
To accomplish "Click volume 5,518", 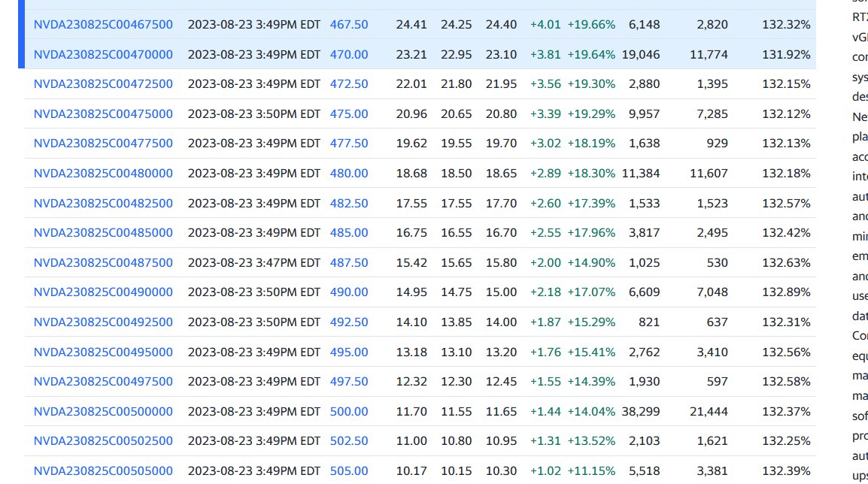I will point(644,470).
